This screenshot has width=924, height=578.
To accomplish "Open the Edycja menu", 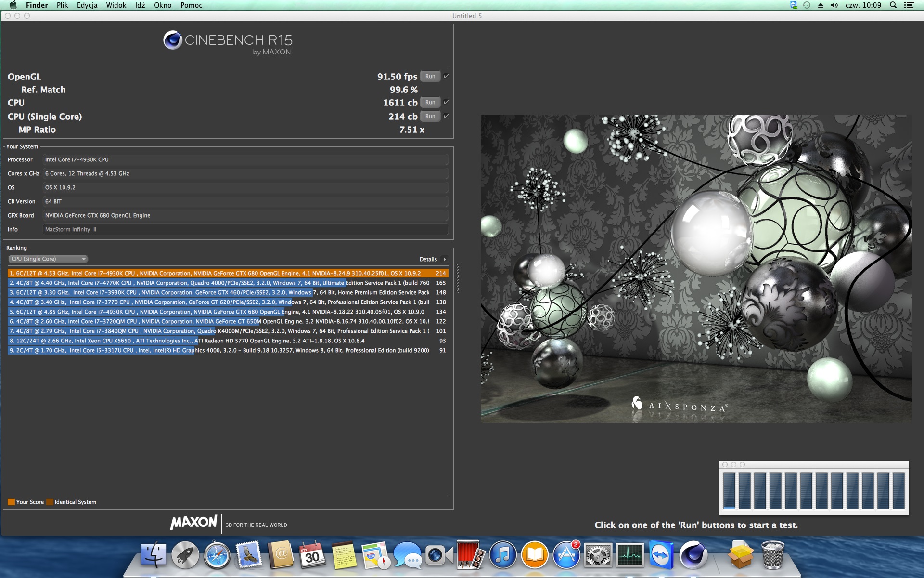I will point(87,5).
